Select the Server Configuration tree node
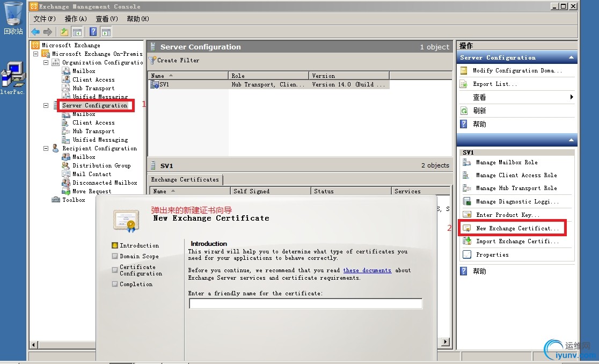This screenshot has height=364, width=599. tap(95, 105)
